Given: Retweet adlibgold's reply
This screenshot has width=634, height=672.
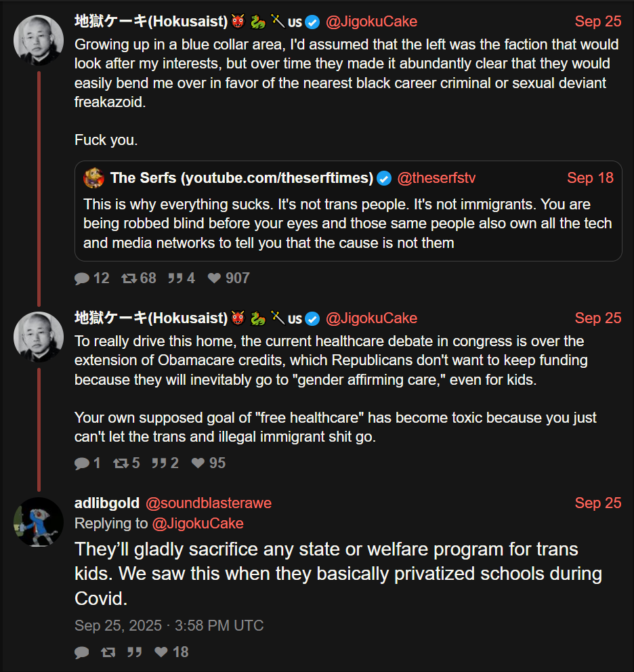Looking at the screenshot, I should point(108,652).
